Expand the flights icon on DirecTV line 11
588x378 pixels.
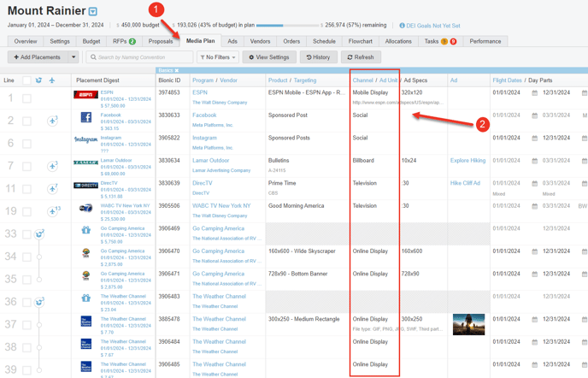pyautogui.click(x=52, y=189)
